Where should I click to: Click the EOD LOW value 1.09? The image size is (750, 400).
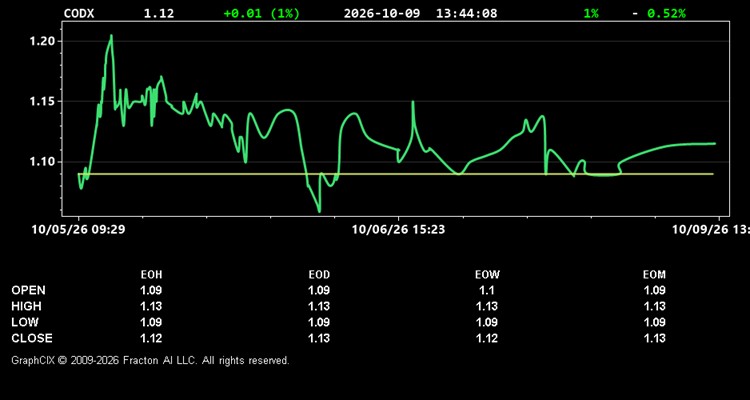pos(319,322)
